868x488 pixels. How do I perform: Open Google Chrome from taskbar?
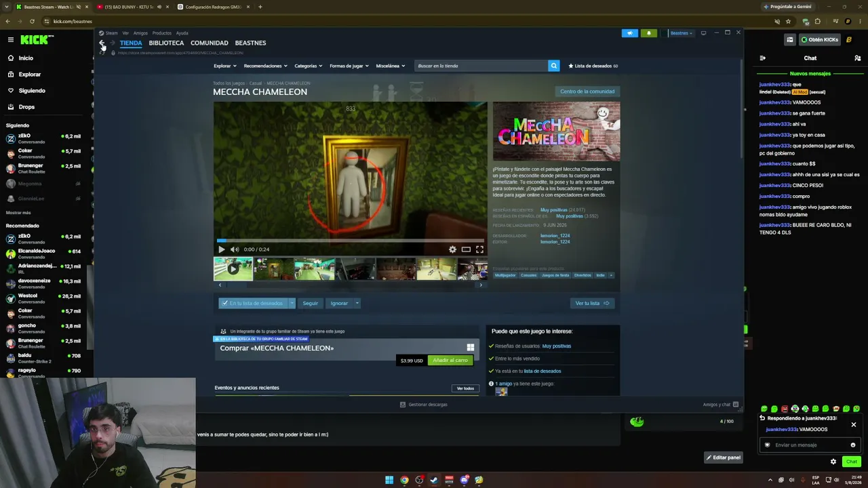click(x=404, y=480)
